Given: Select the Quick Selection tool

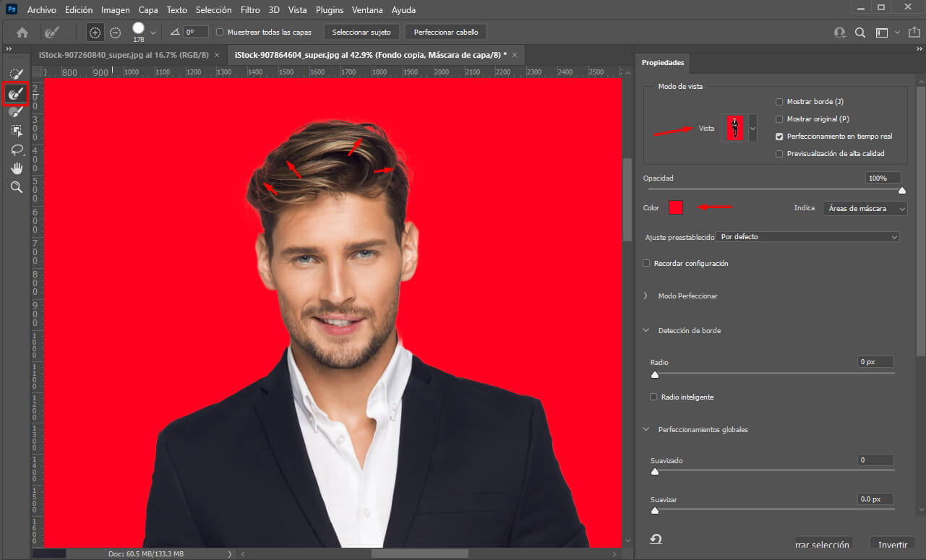Looking at the screenshot, I should [16, 73].
